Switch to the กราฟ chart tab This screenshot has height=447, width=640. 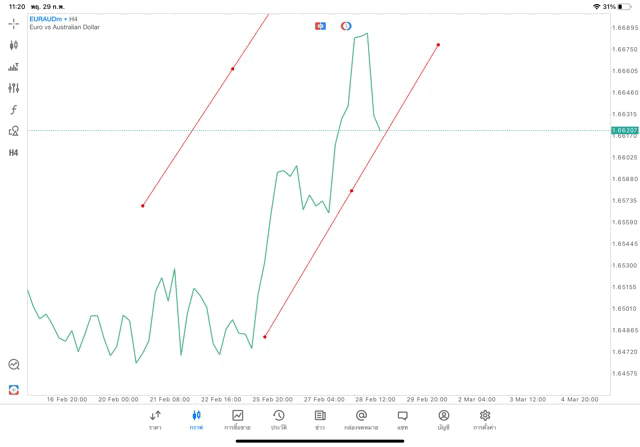click(196, 419)
